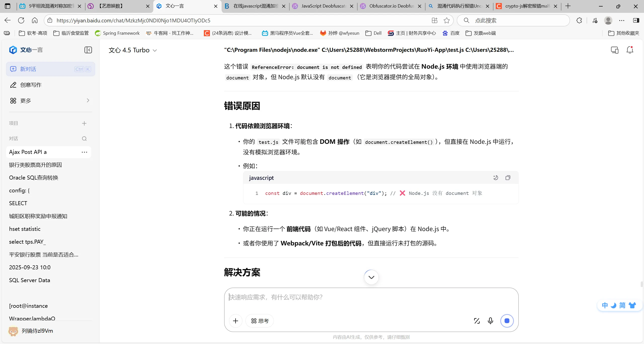This screenshot has width=644, height=344.
Task: Open 创意写作 creative writing
Action: [31, 85]
